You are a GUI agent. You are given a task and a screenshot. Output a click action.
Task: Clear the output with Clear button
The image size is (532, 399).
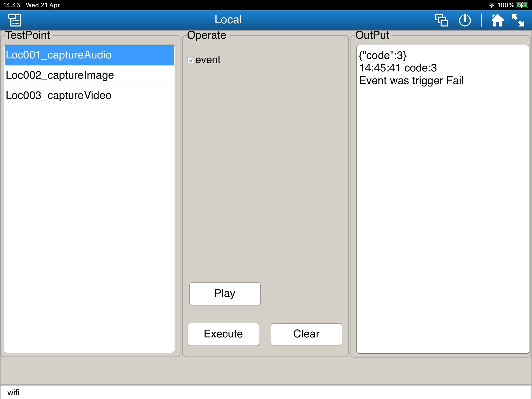306,334
